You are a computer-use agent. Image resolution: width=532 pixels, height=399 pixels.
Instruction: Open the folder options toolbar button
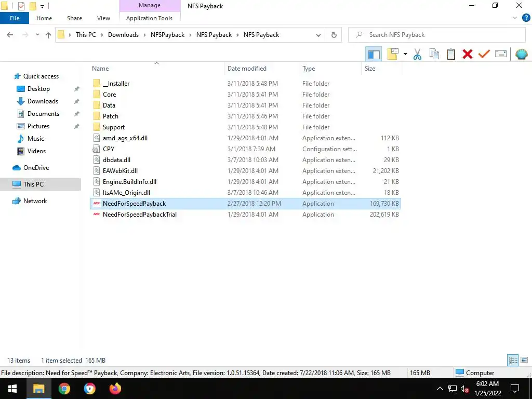pyautogui.click(x=393, y=54)
